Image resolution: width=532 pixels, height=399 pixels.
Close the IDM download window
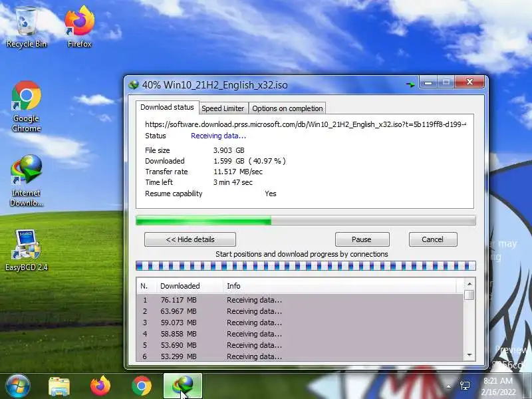point(469,82)
